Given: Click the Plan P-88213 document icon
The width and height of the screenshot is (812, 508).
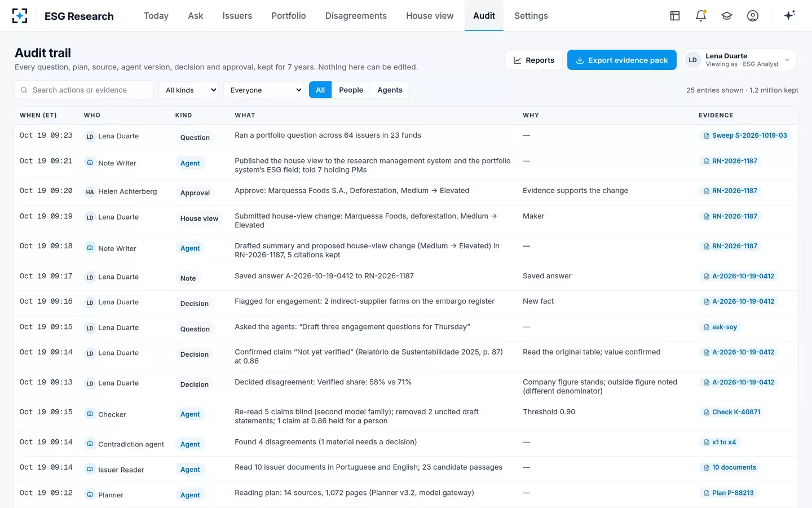Looking at the screenshot, I should pos(707,493).
